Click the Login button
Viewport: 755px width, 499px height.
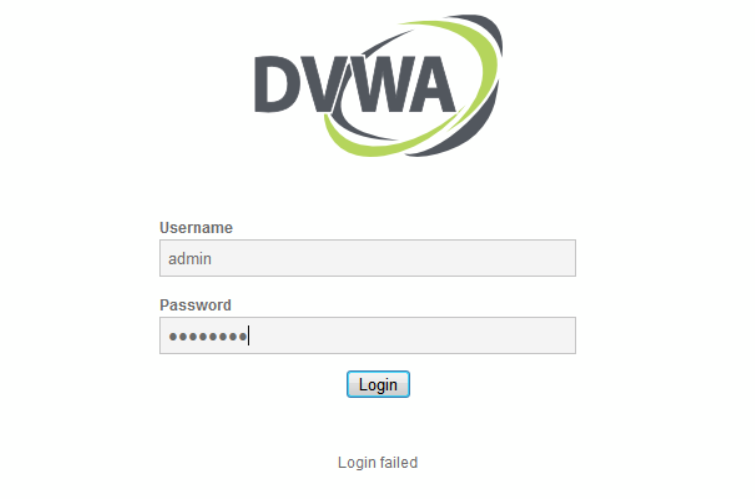pyautogui.click(x=378, y=384)
